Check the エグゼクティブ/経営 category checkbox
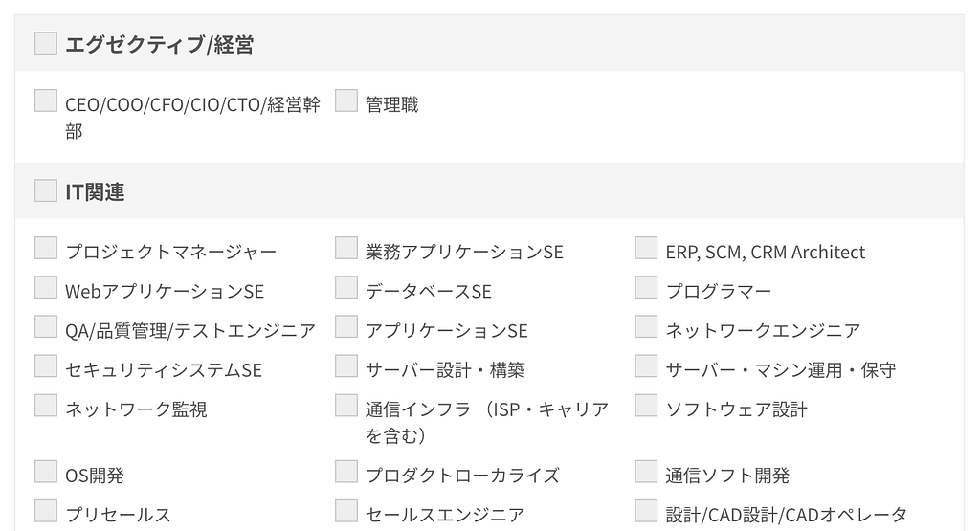This screenshot has width=980, height=531. 46,43
